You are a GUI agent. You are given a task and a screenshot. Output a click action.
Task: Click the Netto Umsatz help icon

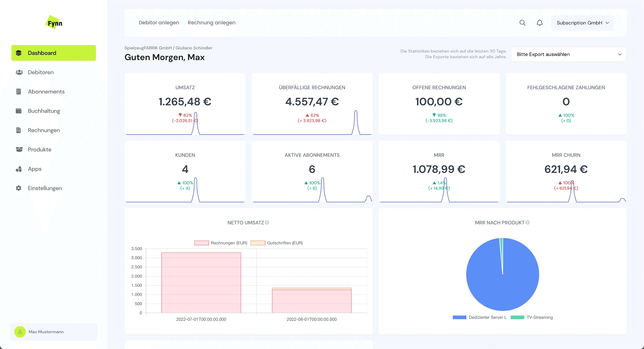coord(267,222)
